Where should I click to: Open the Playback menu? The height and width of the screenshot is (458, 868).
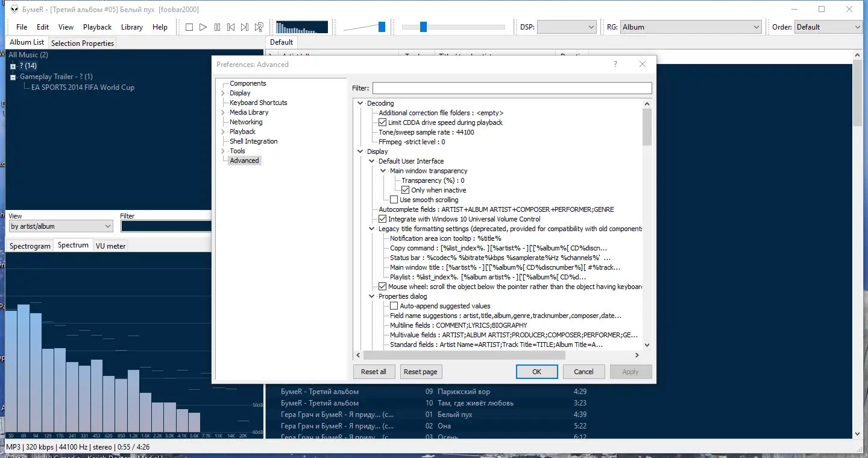click(98, 27)
